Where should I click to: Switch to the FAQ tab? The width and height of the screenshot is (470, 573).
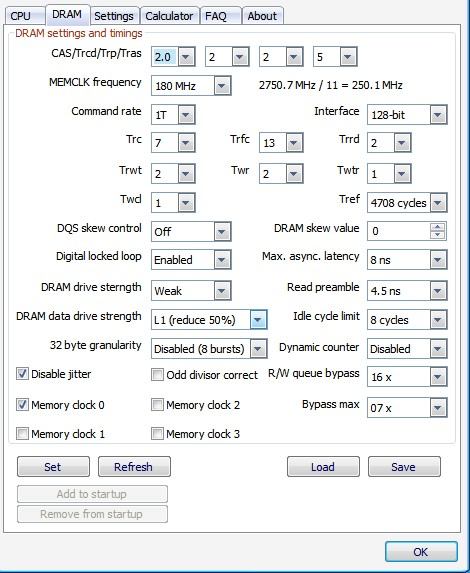click(x=220, y=16)
